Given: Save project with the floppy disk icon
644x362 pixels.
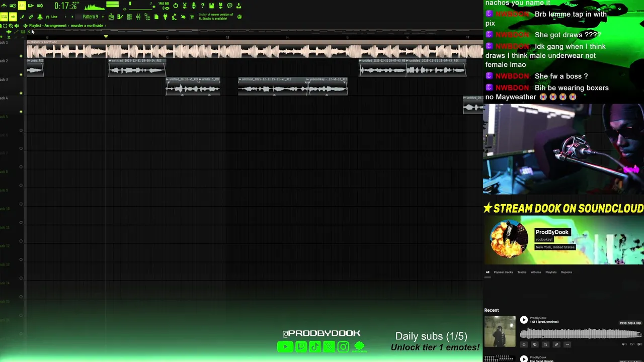Looking at the screenshot, I should (212, 6).
